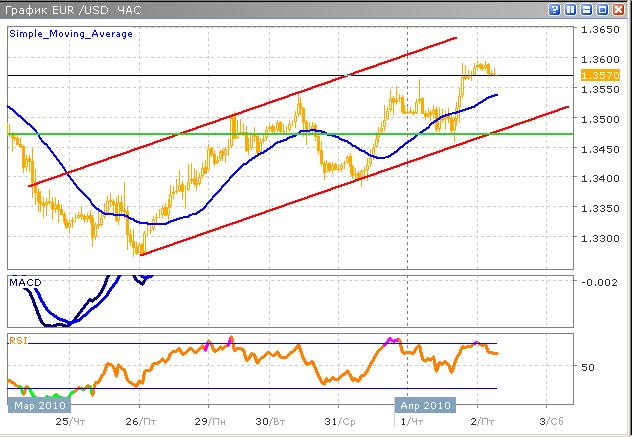Click the current price tag 1.3570

[600, 75]
